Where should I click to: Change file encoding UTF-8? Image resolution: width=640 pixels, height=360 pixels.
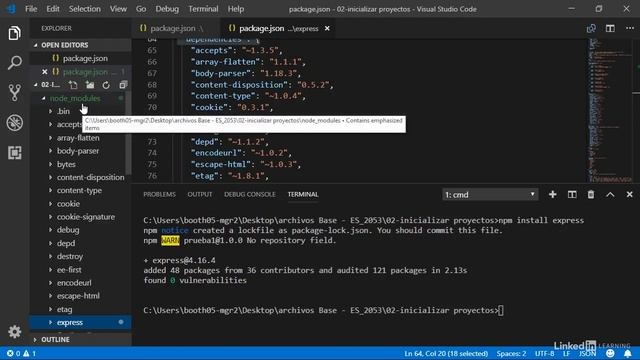click(x=544, y=353)
